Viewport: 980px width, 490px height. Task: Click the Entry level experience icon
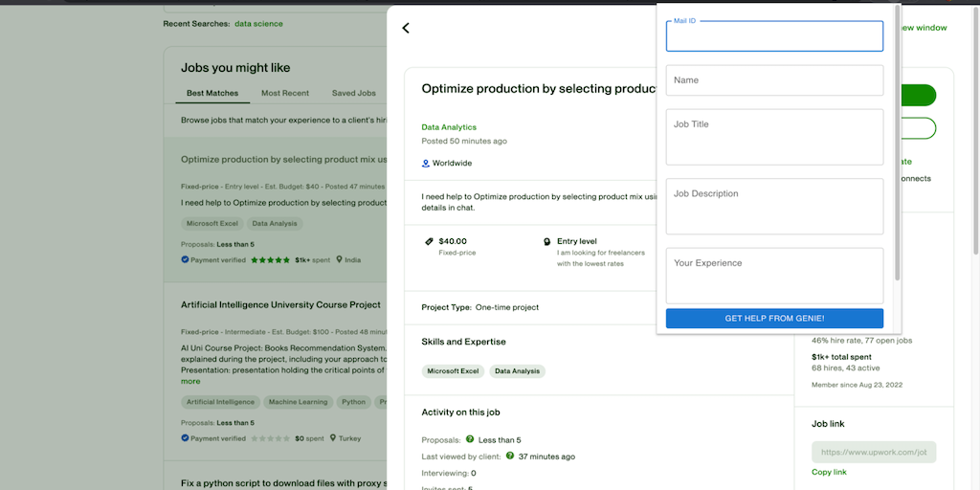(546, 242)
